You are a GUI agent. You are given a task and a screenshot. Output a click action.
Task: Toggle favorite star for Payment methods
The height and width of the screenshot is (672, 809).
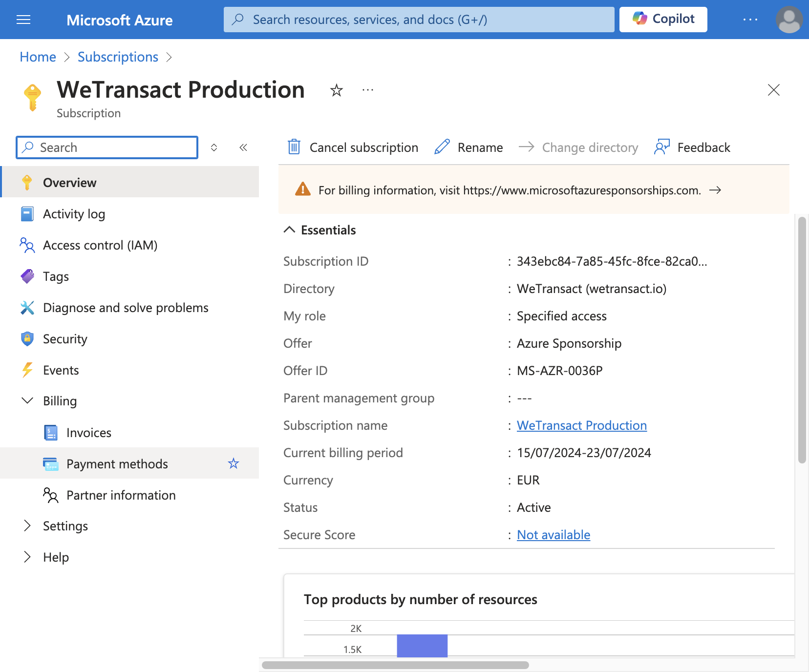(234, 463)
